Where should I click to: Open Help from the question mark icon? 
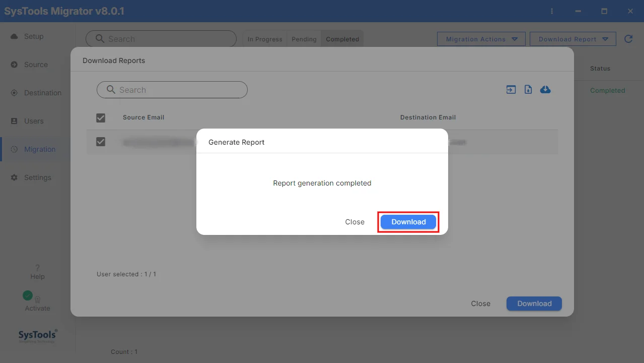point(37,268)
